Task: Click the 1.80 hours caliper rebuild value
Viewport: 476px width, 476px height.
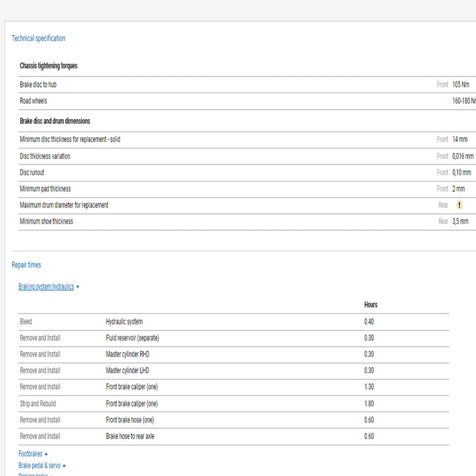Action: click(369, 404)
